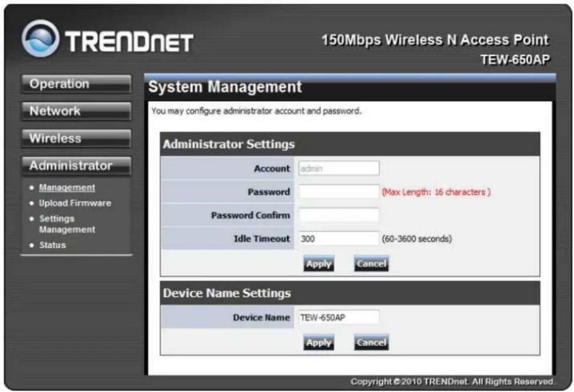Go to the Management link in sidebar
Image resolution: width=574 pixels, height=392 pixels.
(67, 187)
